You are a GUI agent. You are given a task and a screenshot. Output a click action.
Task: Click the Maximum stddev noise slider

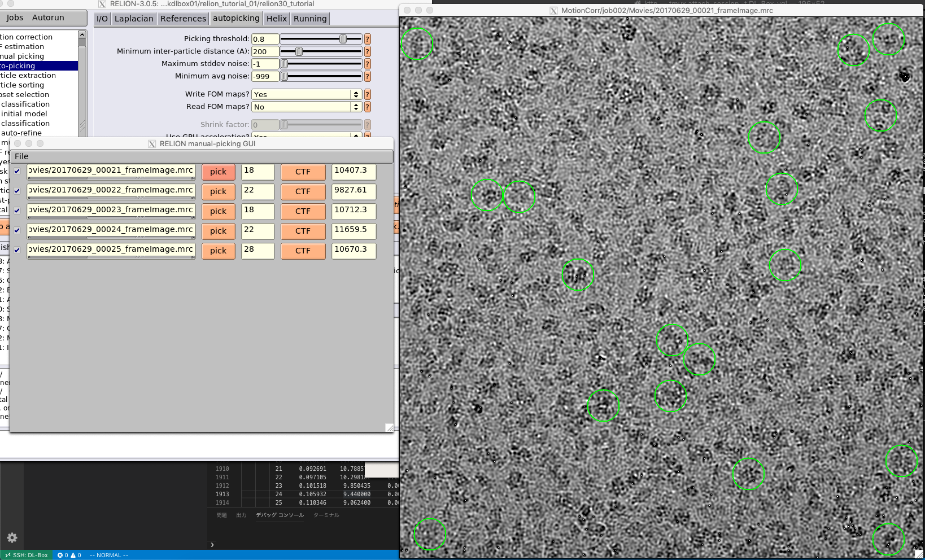point(321,64)
